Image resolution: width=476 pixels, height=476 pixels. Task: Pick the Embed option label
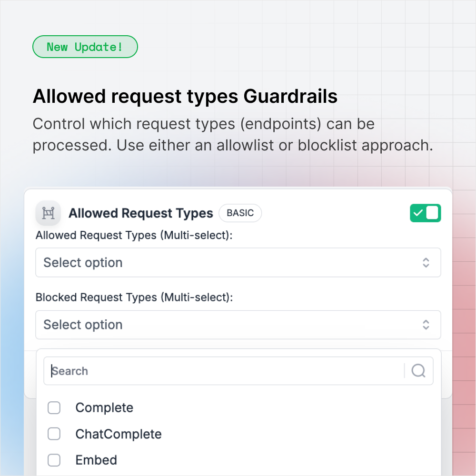[96, 460]
